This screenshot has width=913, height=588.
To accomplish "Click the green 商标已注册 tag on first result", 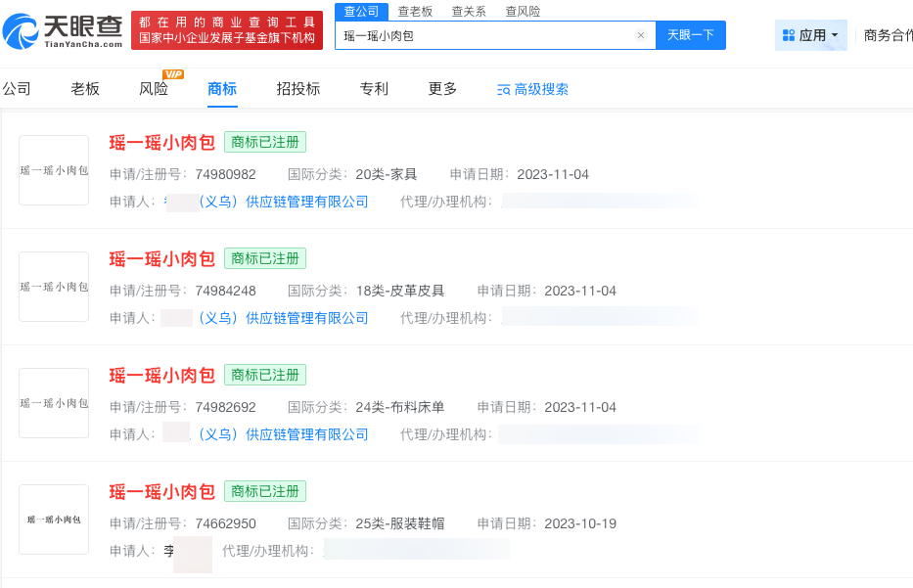I will coord(264,142).
